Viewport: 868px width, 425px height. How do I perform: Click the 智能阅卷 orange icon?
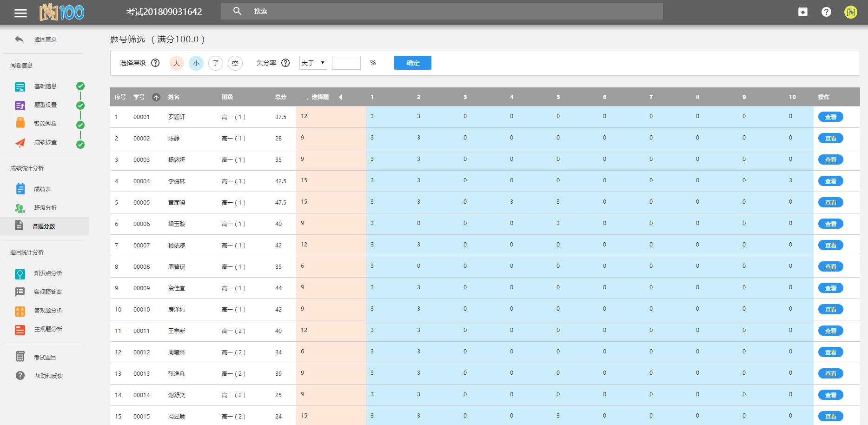tap(20, 123)
